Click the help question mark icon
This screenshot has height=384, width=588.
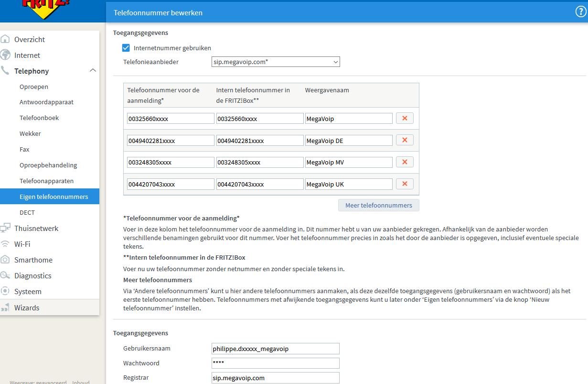click(x=580, y=12)
